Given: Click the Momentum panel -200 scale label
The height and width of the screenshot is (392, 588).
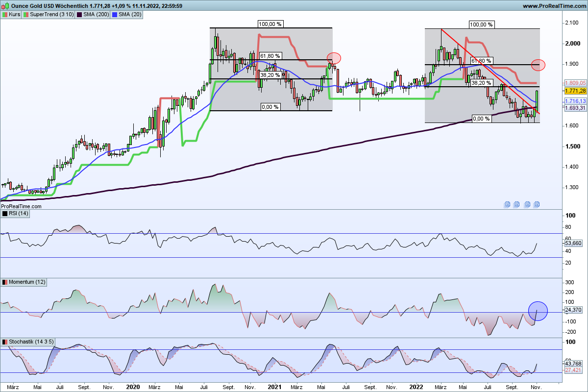Looking at the screenshot, I should 571,332.
